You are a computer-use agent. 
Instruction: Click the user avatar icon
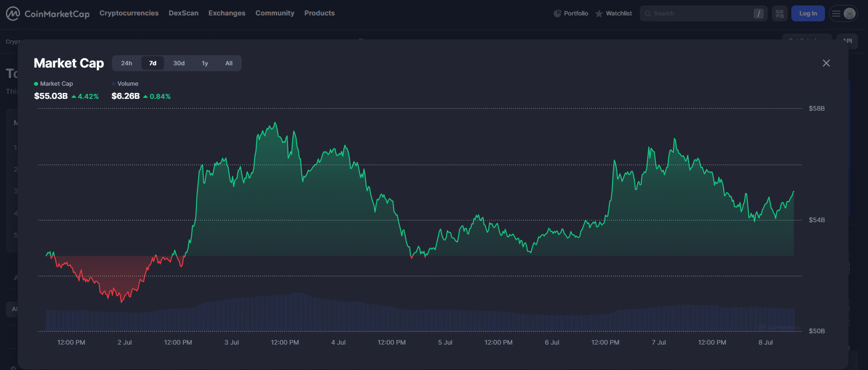(x=850, y=14)
